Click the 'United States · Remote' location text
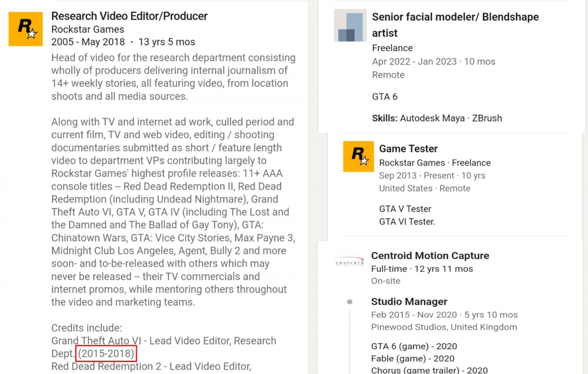 tap(424, 188)
